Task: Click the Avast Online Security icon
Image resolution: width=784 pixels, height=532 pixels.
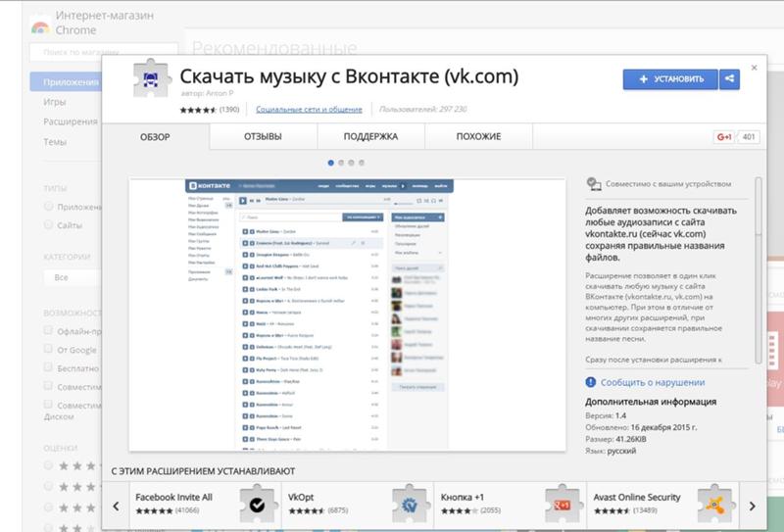Action: pos(715,505)
